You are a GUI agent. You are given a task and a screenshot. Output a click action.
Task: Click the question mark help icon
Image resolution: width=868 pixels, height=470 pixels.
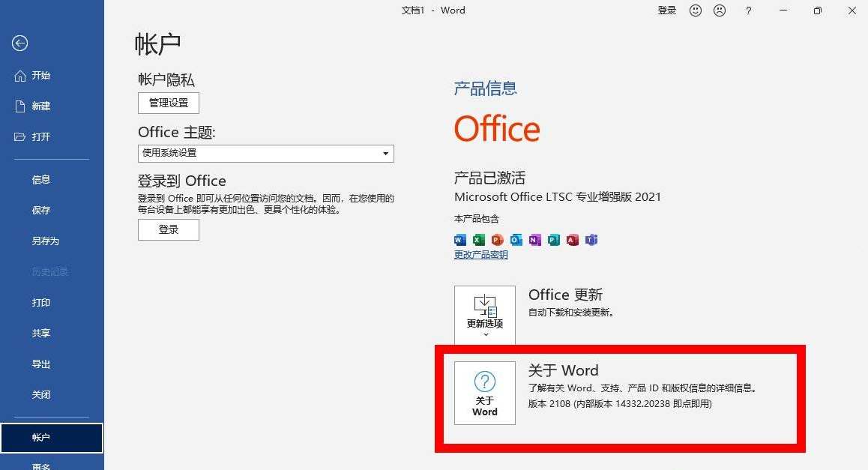tap(748, 10)
